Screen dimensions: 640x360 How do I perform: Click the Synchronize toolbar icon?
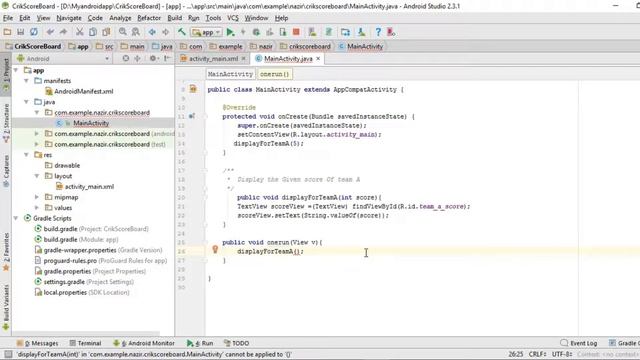[x=34, y=32]
